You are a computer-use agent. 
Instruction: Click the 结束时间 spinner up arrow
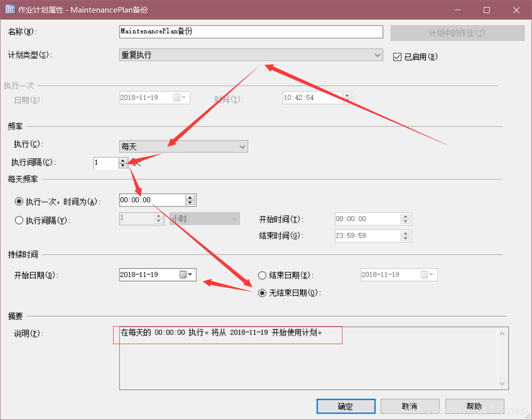click(x=405, y=233)
